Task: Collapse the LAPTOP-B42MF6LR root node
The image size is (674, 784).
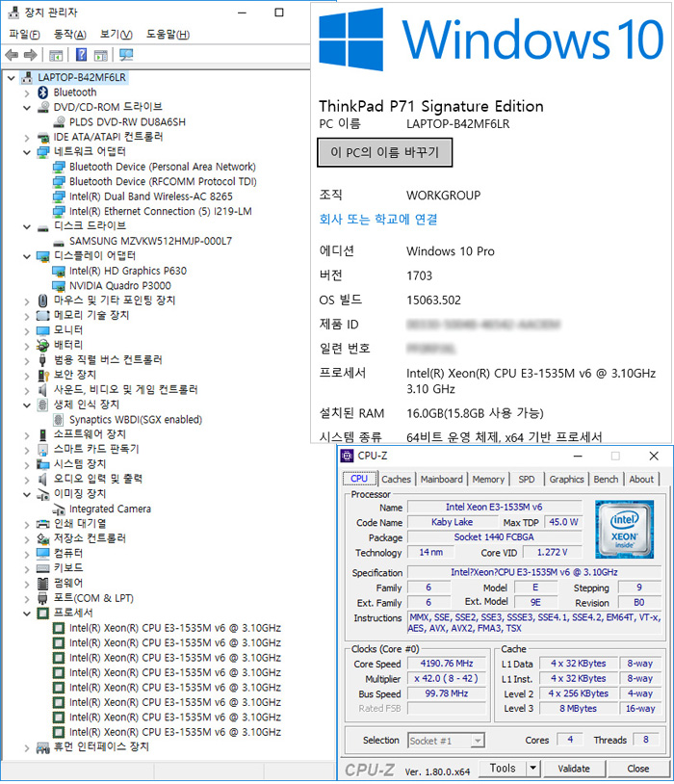Action: pyautogui.click(x=11, y=78)
